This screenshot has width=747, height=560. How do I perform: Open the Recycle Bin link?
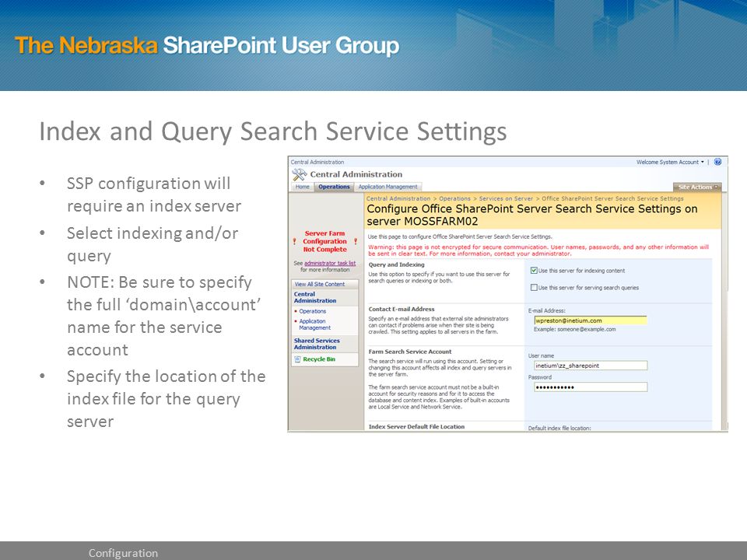pyautogui.click(x=319, y=359)
